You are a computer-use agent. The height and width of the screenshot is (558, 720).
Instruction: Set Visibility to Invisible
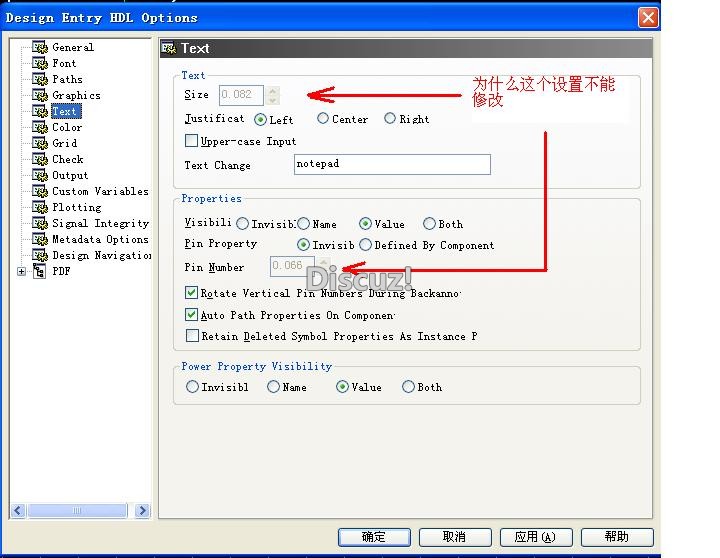click(242, 224)
